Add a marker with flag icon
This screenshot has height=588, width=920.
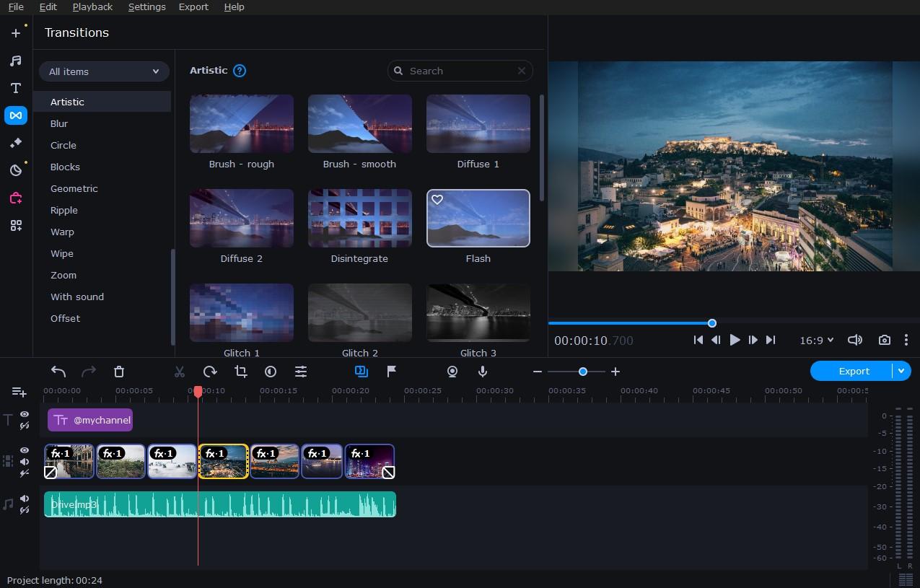click(392, 372)
